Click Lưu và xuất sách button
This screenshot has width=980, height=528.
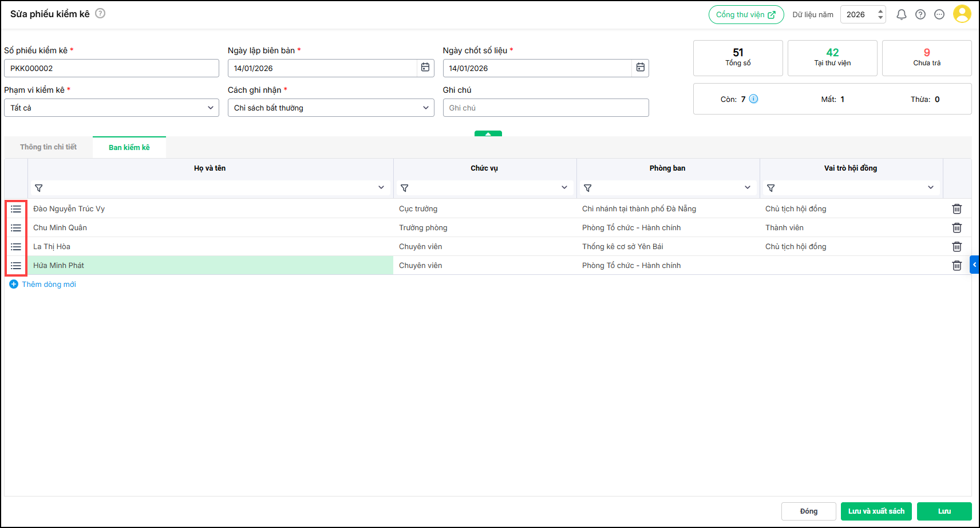876,511
